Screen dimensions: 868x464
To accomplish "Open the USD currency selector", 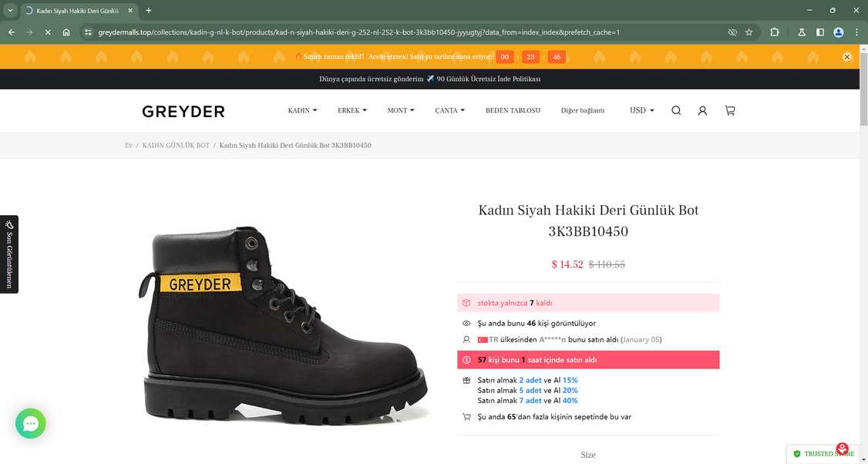I will (641, 110).
